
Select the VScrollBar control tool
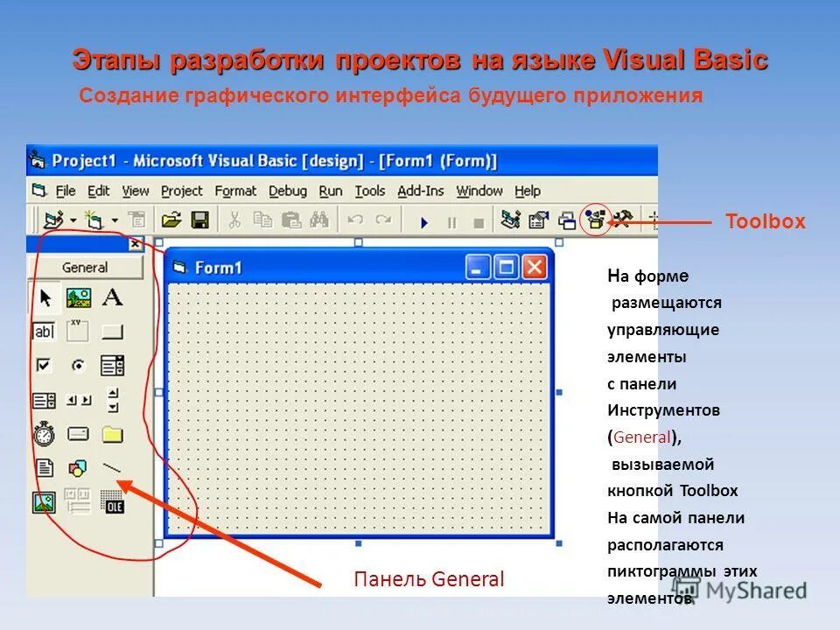113,400
